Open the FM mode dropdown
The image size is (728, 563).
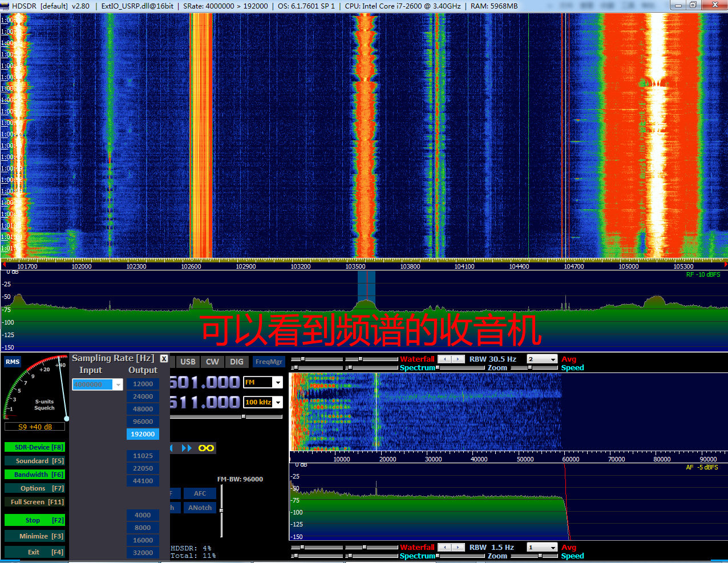pos(263,382)
